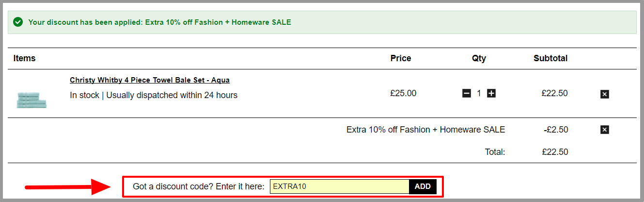Click the ADD discount code button
Image resolution: width=644 pixels, height=202 pixels.
(x=423, y=186)
